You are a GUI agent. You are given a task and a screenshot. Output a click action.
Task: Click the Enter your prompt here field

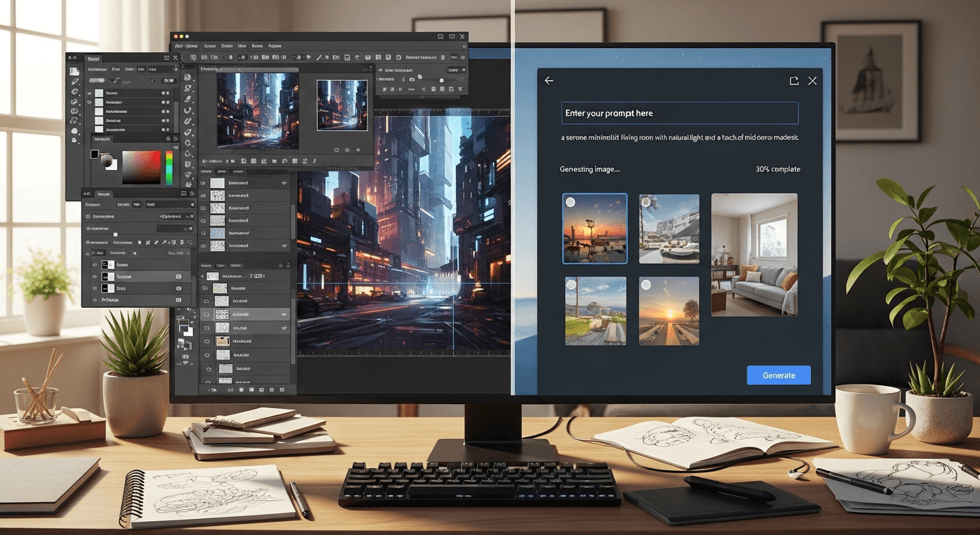click(679, 113)
